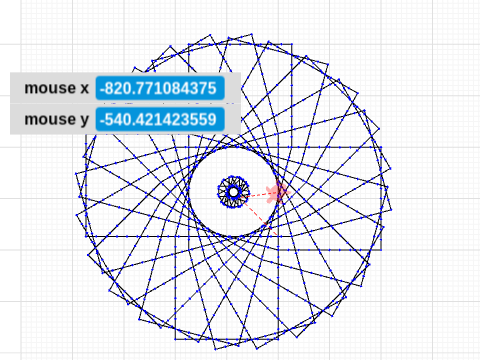Click the square corner right of the pattern
Screen dimensions: 480x360
[381, 250]
